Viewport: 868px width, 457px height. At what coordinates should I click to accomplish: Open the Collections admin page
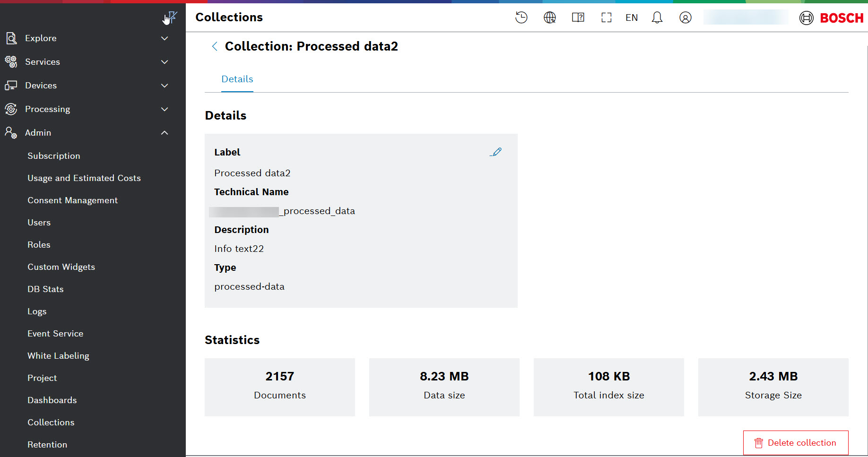51,423
